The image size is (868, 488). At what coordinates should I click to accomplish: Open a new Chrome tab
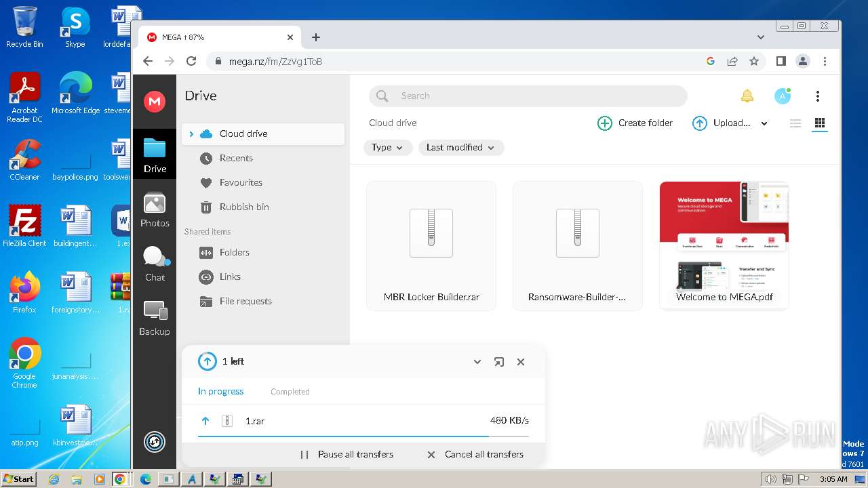coord(316,37)
